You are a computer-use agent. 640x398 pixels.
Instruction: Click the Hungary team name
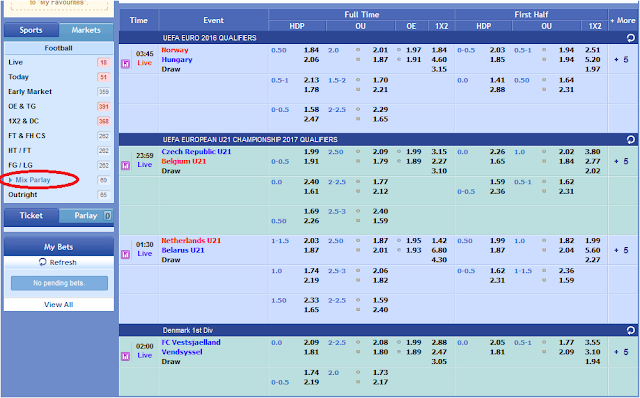(177, 60)
